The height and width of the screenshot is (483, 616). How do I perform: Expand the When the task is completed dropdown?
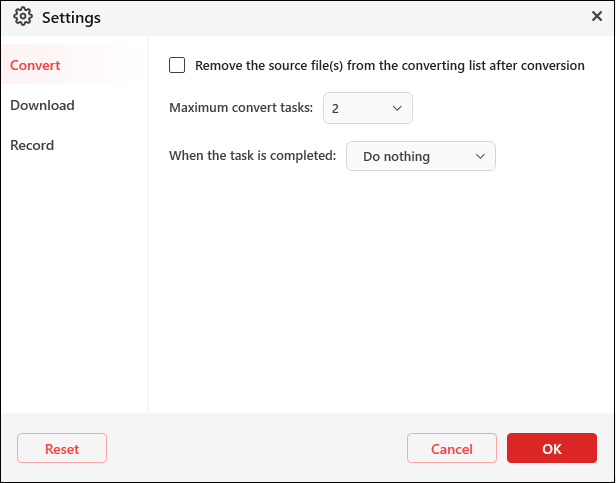coord(421,156)
